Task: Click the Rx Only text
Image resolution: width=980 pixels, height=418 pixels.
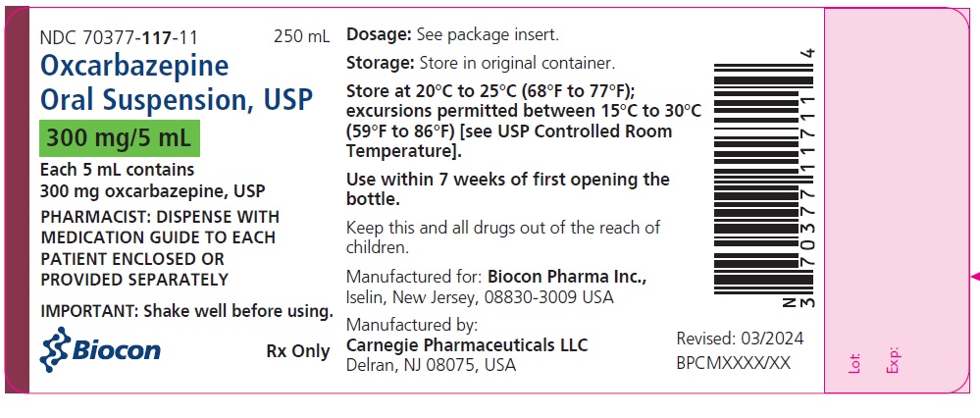Action: [298, 351]
